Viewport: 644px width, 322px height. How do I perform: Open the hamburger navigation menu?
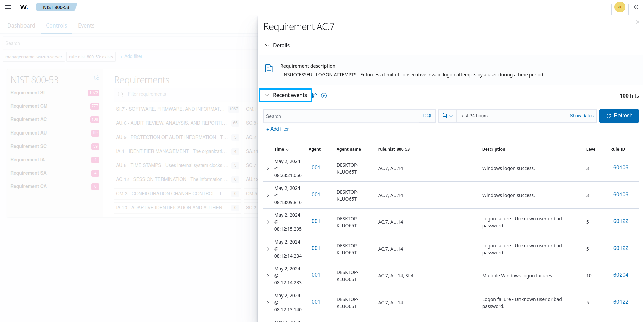tap(8, 7)
